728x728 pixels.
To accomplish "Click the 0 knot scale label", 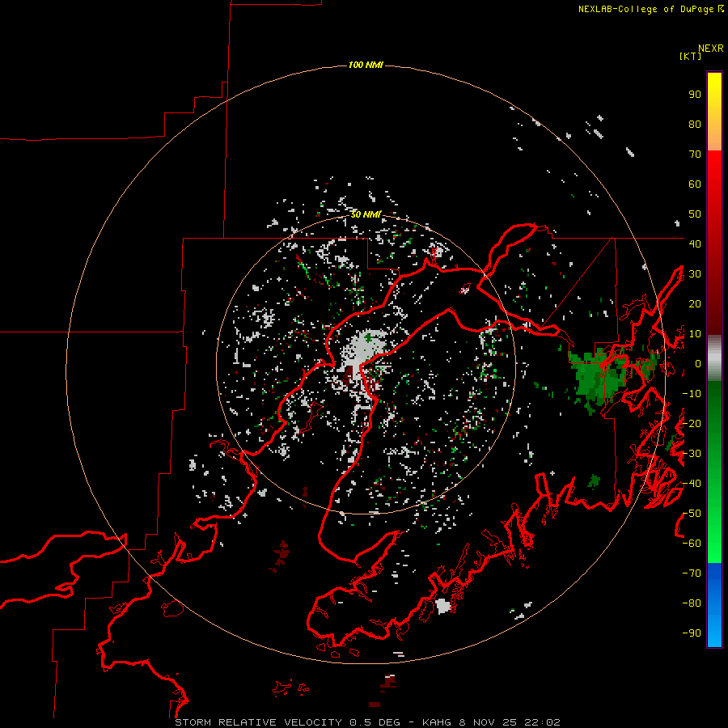I will (697, 363).
